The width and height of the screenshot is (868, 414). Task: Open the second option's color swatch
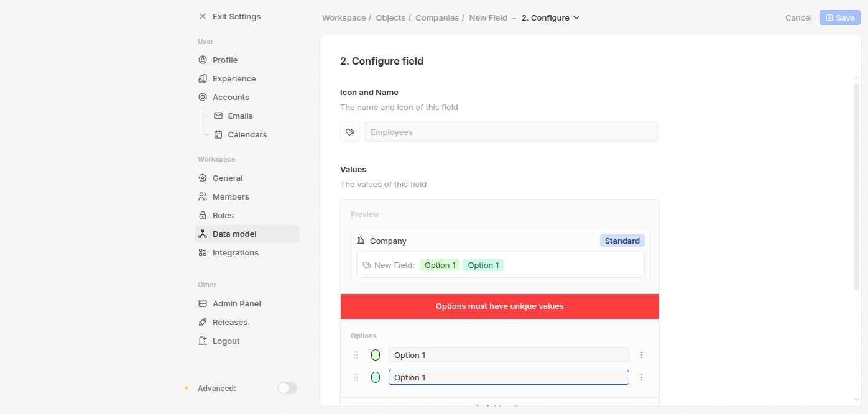click(x=376, y=377)
